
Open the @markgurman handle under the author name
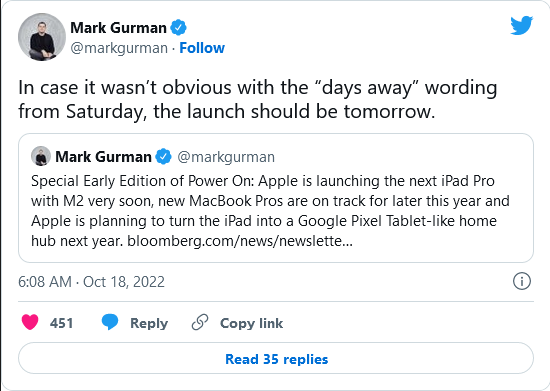coord(119,48)
